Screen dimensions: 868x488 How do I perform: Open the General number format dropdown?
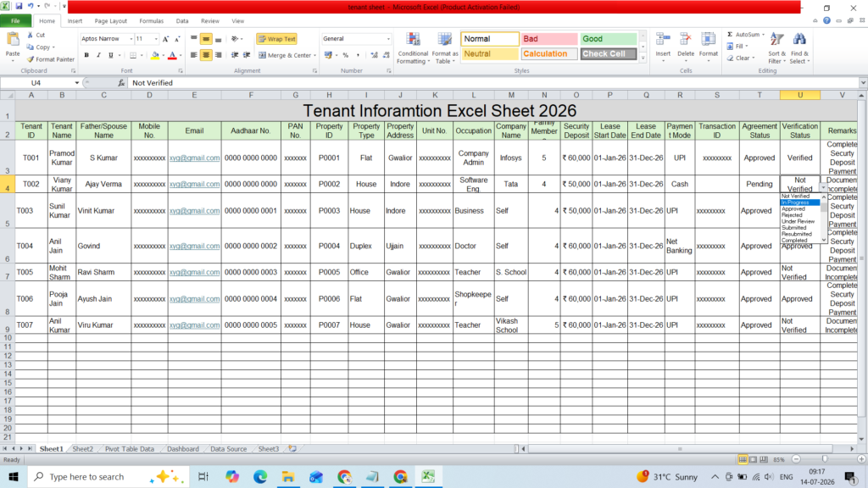point(388,39)
